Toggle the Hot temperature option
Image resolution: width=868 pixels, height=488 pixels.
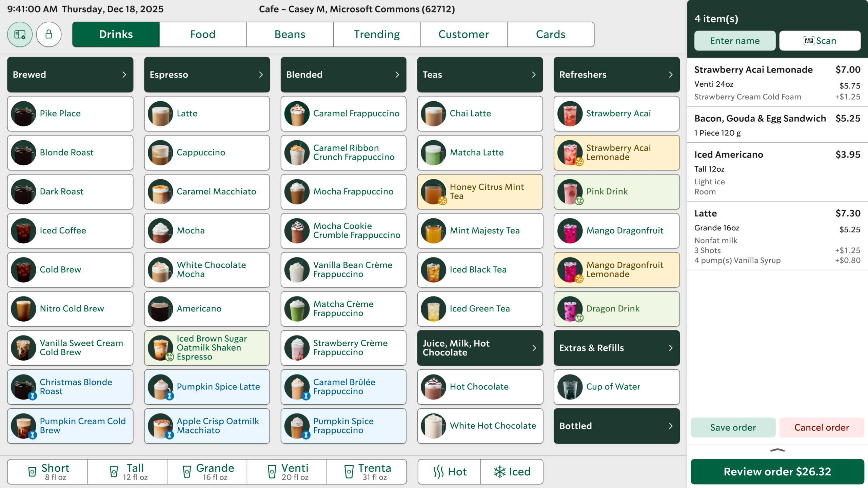449,472
